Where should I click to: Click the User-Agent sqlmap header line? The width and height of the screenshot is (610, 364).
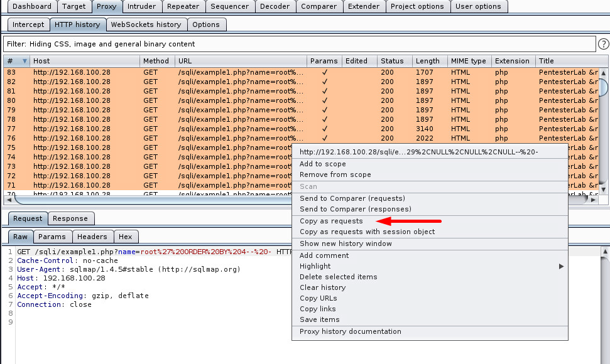click(x=129, y=269)
